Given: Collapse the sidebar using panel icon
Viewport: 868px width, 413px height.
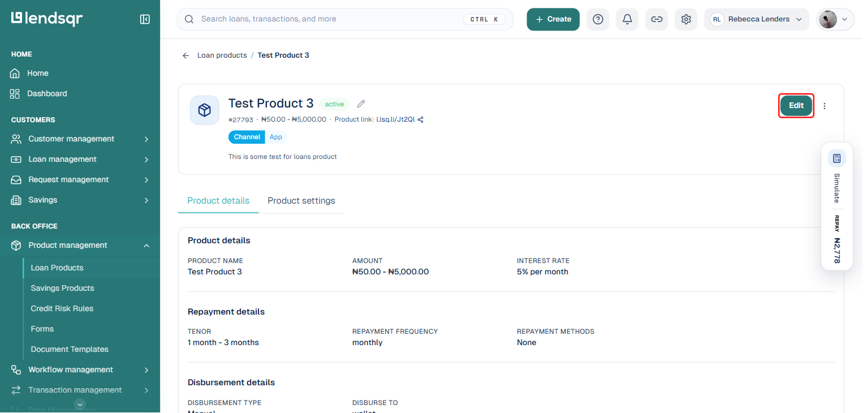Looking at the screenshot, I should click(x=145, y=19).
